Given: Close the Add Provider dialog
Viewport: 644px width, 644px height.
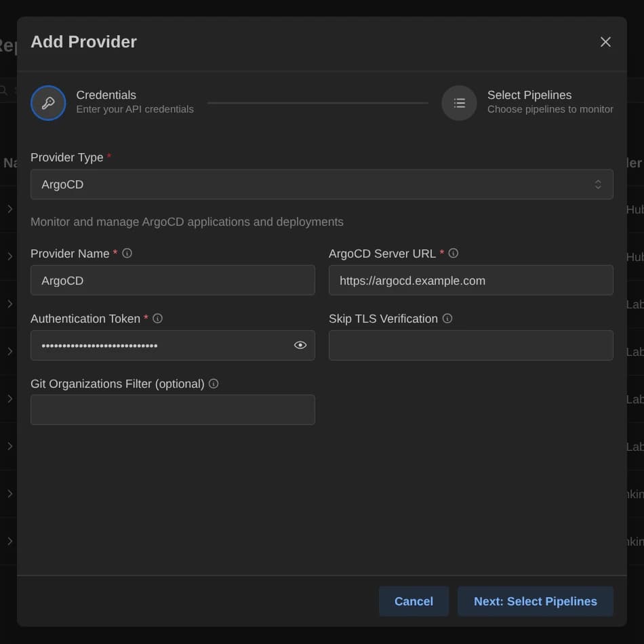Looking at the screenshot, I should [605, 42].
